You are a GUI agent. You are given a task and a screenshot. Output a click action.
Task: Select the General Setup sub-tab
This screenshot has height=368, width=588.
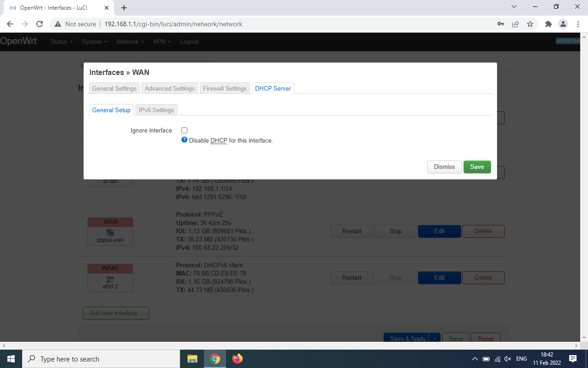click(111, 110)
